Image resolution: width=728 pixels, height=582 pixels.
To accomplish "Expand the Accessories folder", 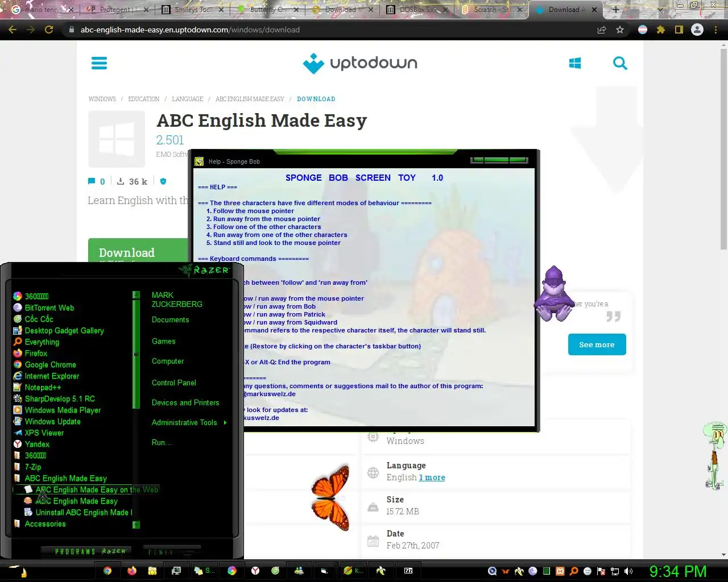I will [x=45, y=523].
